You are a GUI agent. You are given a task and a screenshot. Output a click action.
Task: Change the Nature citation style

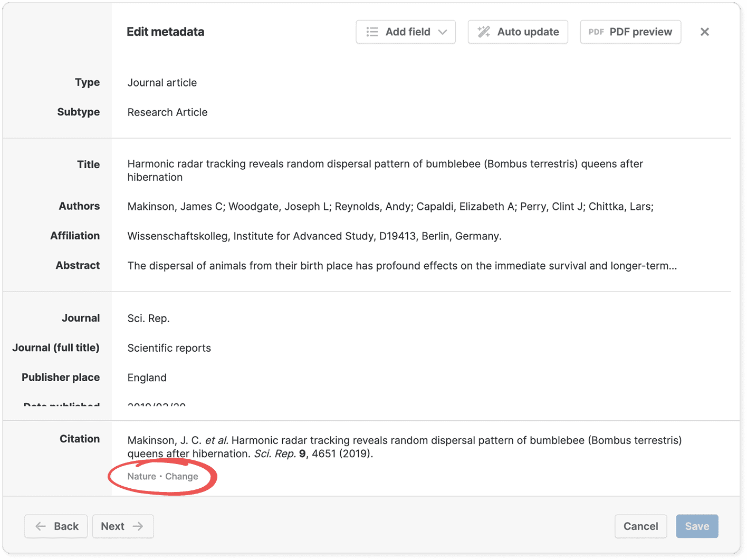(181, 477)
